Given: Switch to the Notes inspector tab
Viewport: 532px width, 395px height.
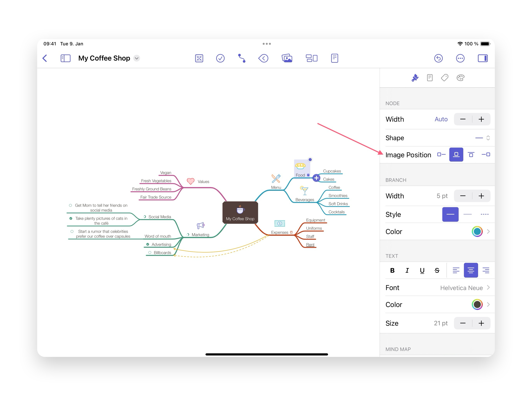Looking at the screenshot, I should point(430,78).
